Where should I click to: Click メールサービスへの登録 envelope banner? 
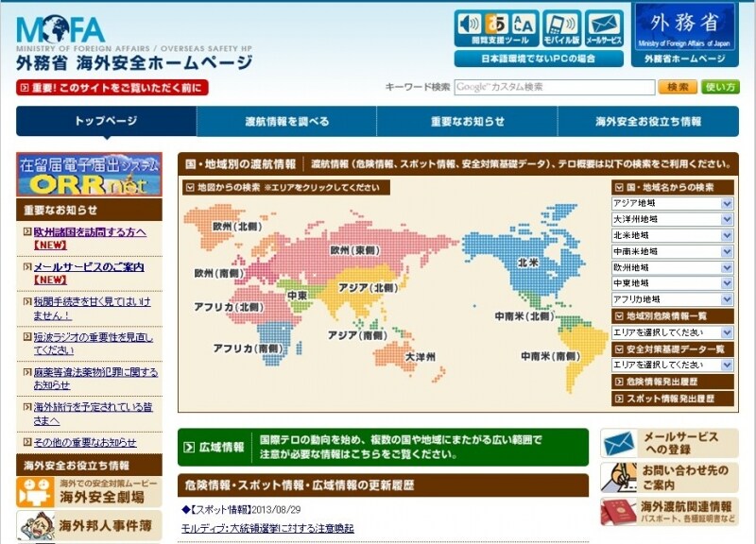(669, 443)
